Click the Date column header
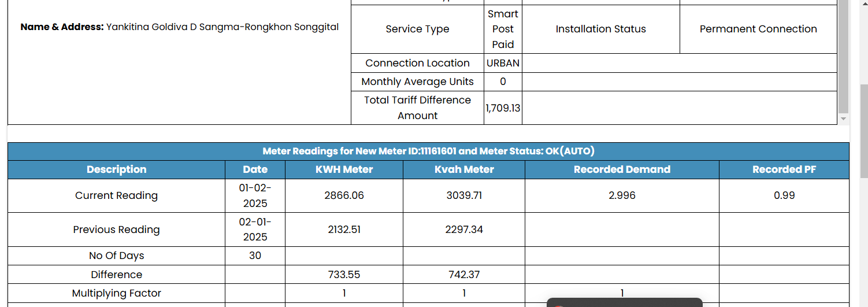 [255, 169]
